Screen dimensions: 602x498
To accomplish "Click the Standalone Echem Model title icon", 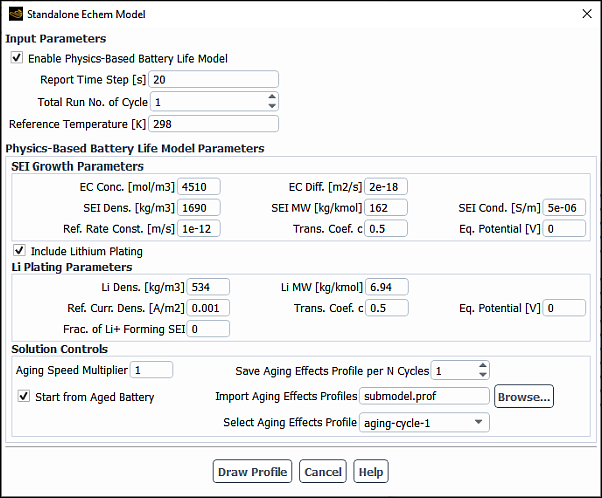I will [16, 14].
